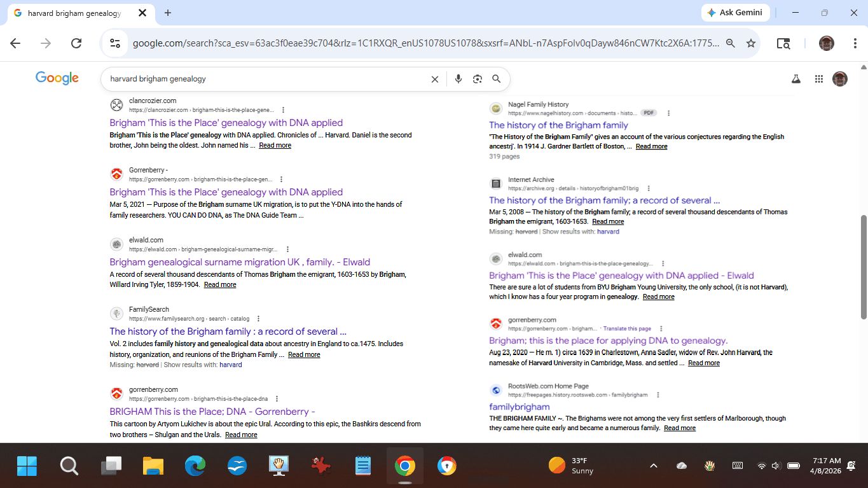This screenshot has height=488, width=868.
Task: Click the voice search microphone icon
Action: click(x=458, y=79)
